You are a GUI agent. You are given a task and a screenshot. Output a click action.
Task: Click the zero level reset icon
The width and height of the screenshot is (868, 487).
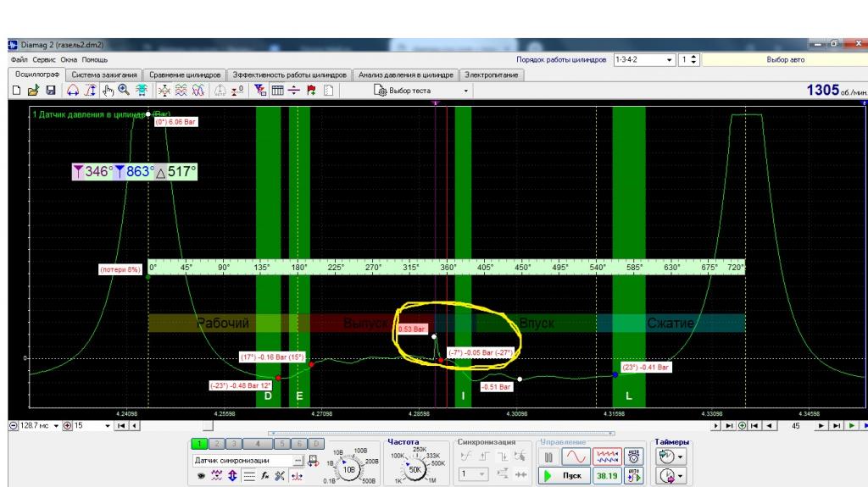[x=237, y=91]
